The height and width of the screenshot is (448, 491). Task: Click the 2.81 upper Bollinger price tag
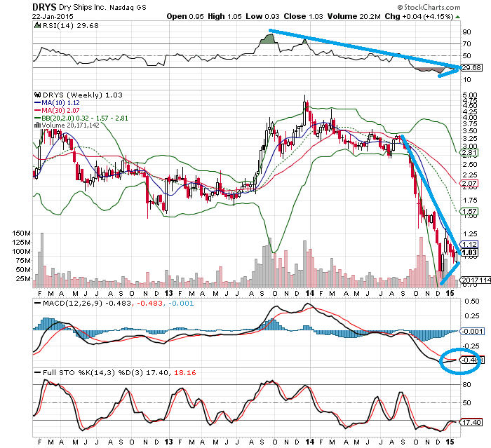469,153
